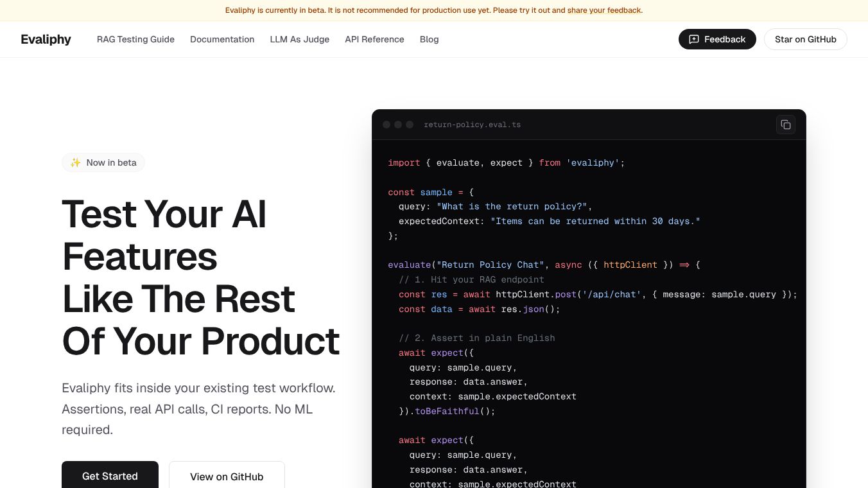Copy the code snippet with the copy icon
Viewport: 868px width, 488px height.
coord(786,125)
